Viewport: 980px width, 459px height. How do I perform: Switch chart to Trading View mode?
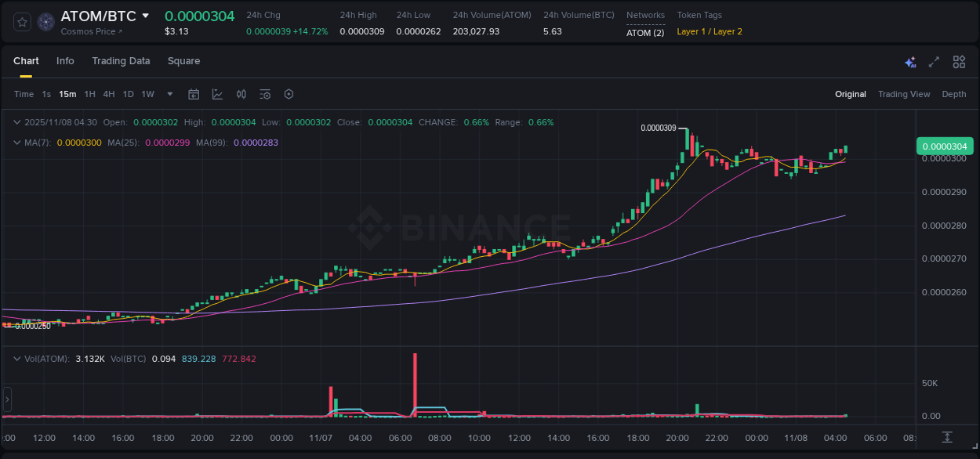tap(904, 94)
